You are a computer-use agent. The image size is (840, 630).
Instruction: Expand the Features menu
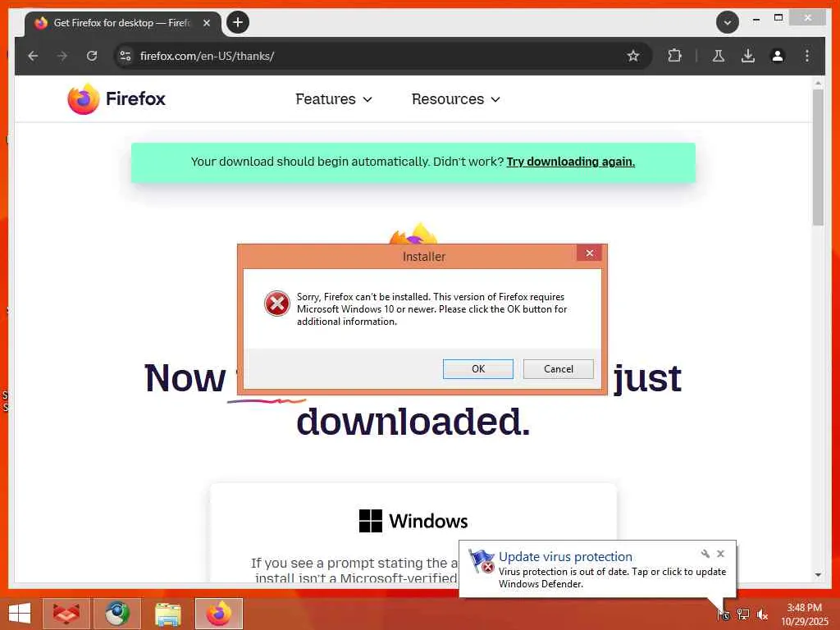pyautogui.click(x=333, y=99)
